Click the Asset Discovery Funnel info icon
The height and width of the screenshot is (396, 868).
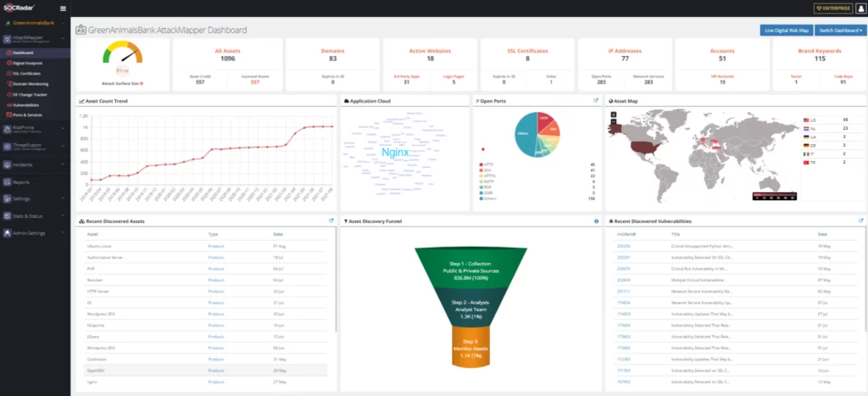tap(596, 221)
